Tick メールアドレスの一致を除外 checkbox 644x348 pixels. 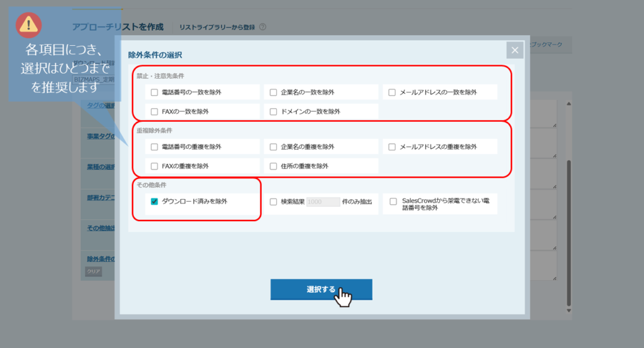(392, 92)
